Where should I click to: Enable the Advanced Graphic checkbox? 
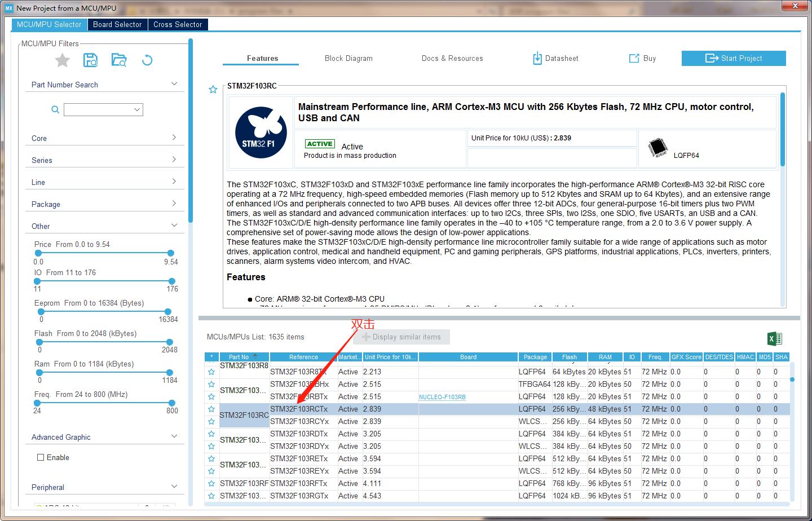pos(41,457)
